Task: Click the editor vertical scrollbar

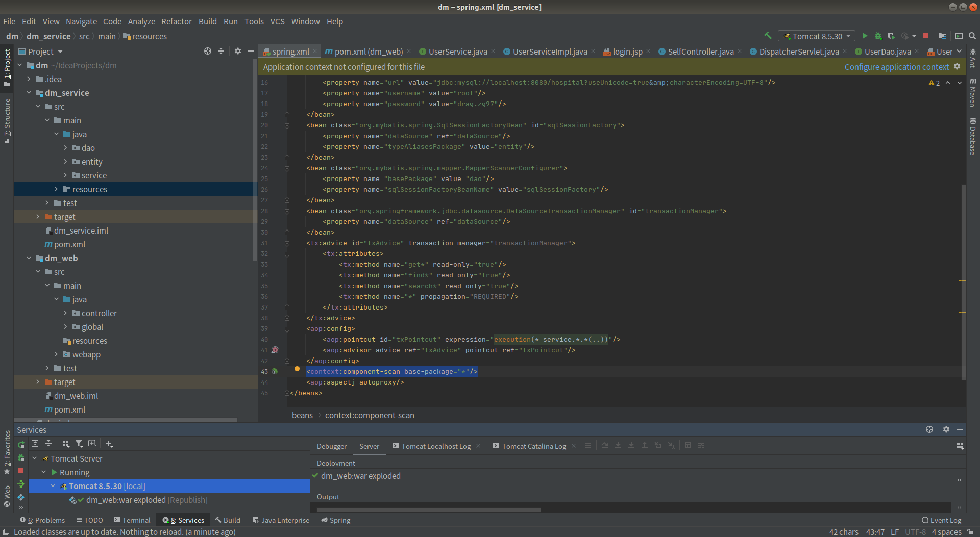Action: click(963, 282)
